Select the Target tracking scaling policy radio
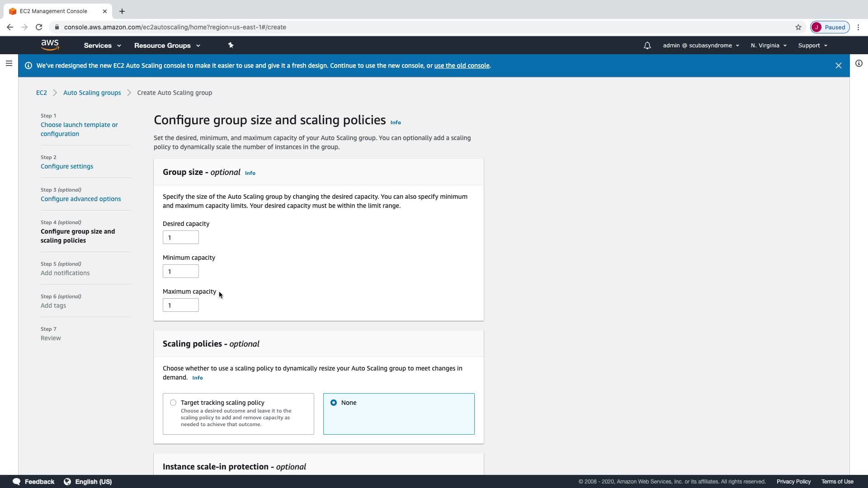868x488 pixels. coord(173,403)
